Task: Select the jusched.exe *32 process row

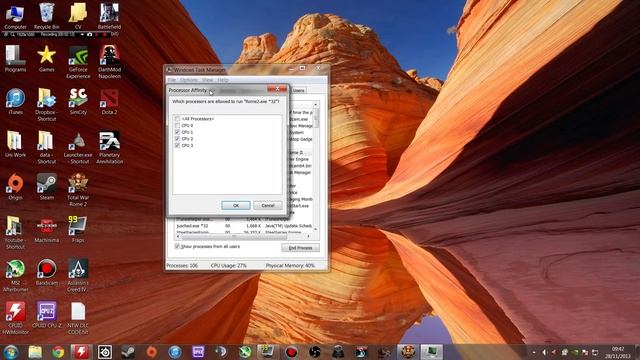Action: [x=244, y=226]
